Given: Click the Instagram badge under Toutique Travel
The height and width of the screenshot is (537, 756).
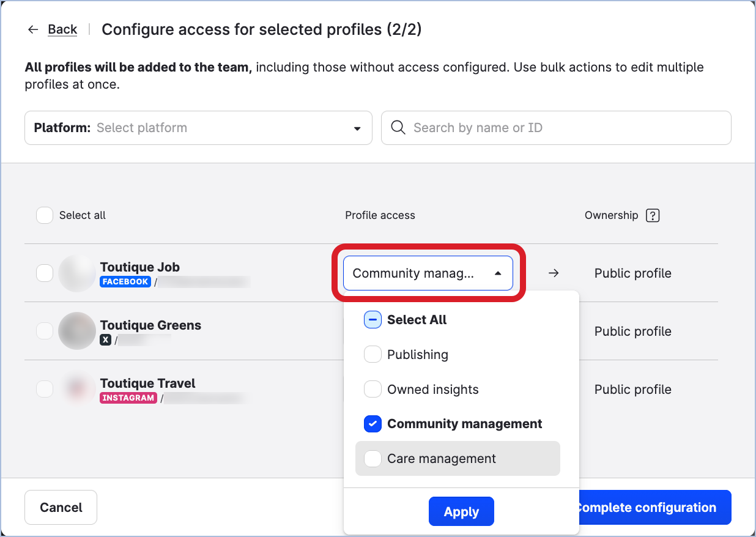Looking at the screenshot, I should pyautogui.click(x=128, y=398).
